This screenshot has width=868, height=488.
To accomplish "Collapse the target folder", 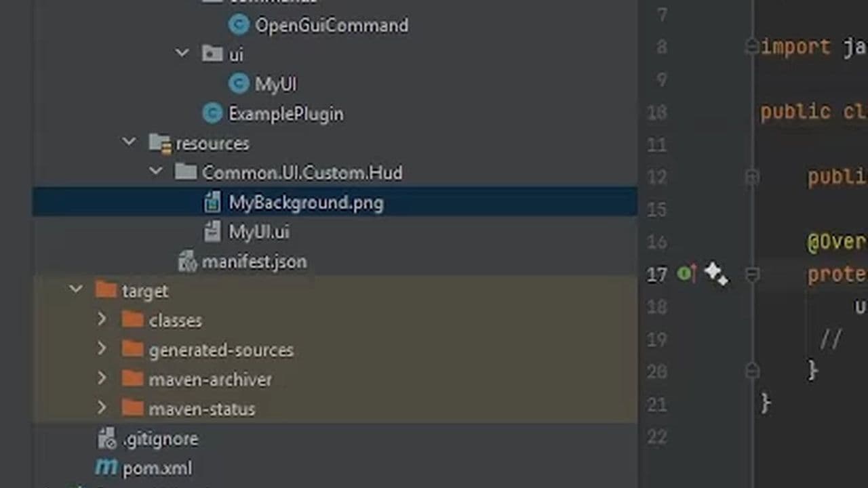I will point(76,290).
